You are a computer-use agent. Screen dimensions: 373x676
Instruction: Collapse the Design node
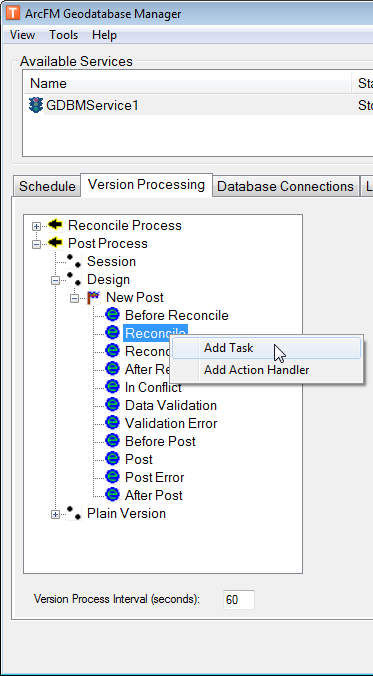(x=56, y=280)
